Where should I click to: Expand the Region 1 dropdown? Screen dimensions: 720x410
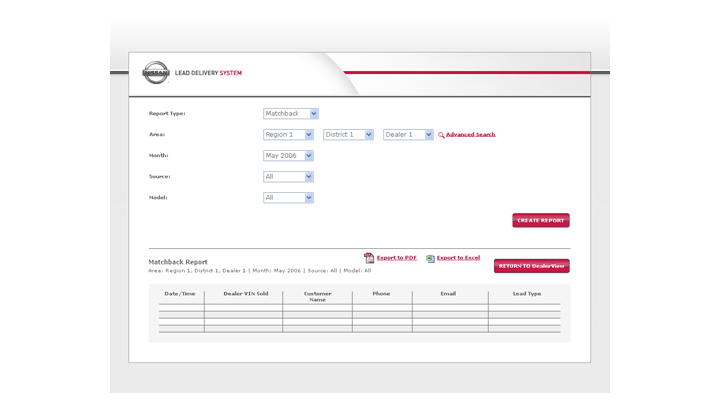(x=288, y=135)
